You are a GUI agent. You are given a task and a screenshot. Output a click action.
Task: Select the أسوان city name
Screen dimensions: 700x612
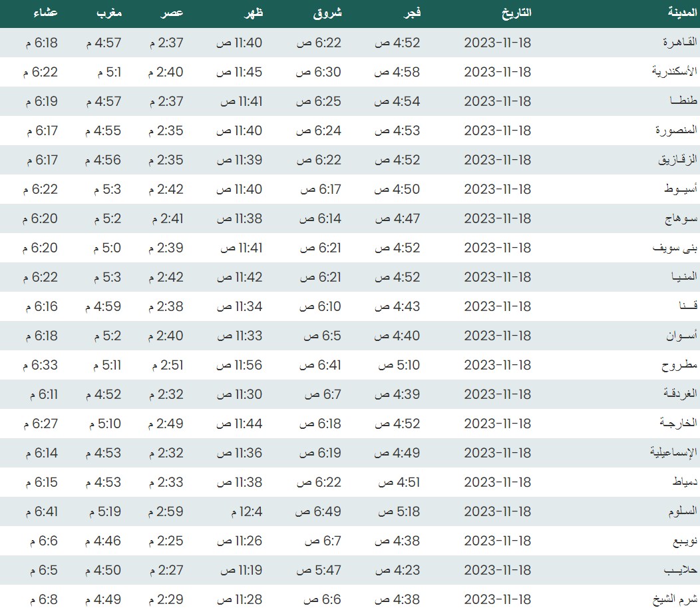(x=681, y=336)
